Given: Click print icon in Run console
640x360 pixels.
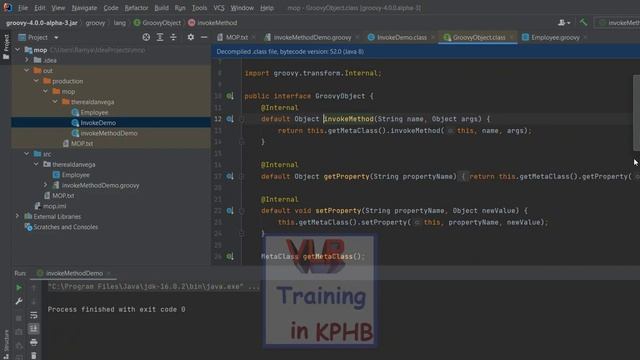Looking at the screenshot, I should click(34, 342).
